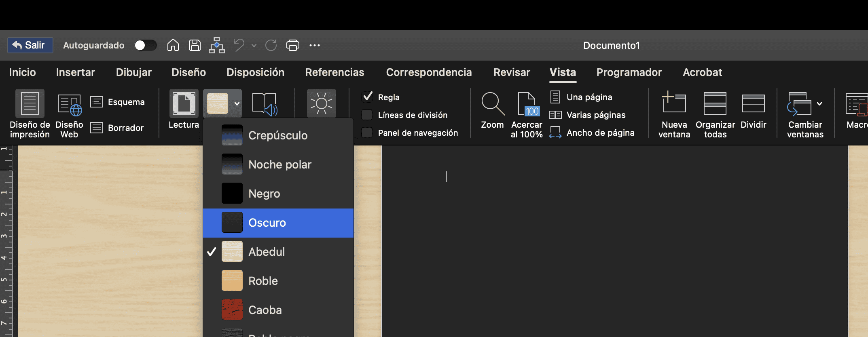
Task: Select the Oscuro background option
Action: point(278,223)
